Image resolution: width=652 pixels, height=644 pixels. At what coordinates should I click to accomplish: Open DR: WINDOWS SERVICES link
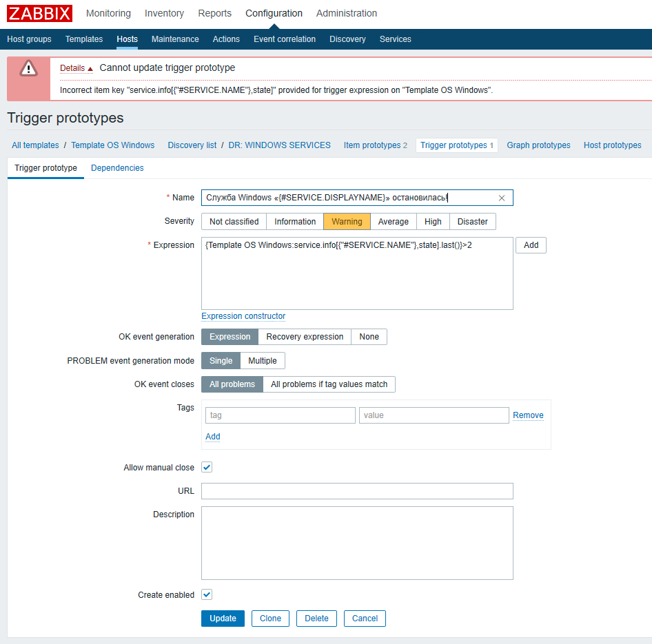click(x=279, y=145)
